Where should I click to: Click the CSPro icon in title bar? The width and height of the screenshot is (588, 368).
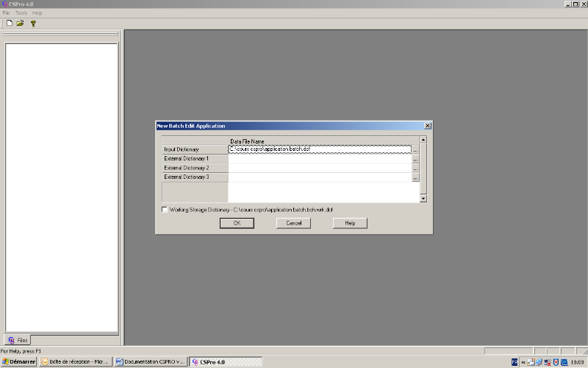pyautogui.click(x=4, y=4)
